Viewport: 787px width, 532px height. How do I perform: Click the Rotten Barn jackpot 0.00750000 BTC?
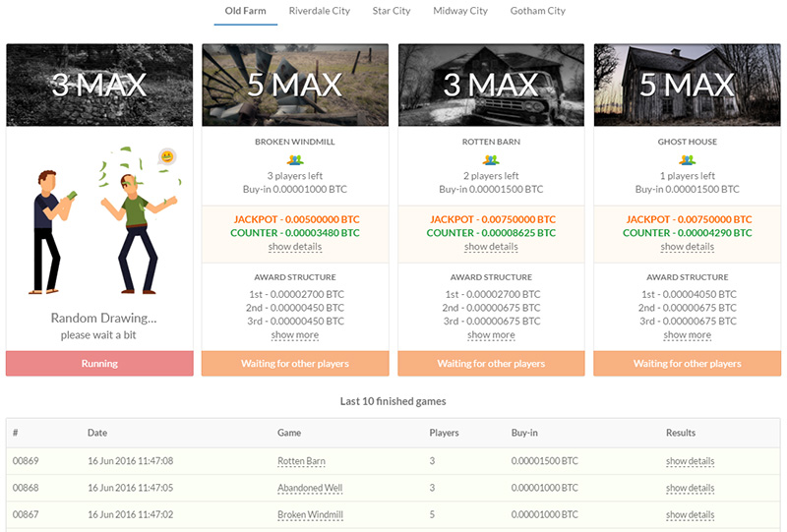pyautogui.click(x=518, y=219)
